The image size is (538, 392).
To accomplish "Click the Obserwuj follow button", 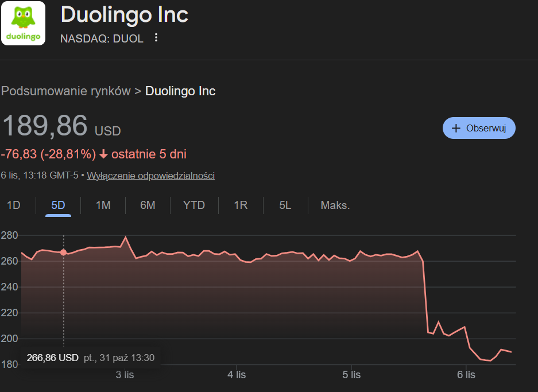I will [479, 128].
